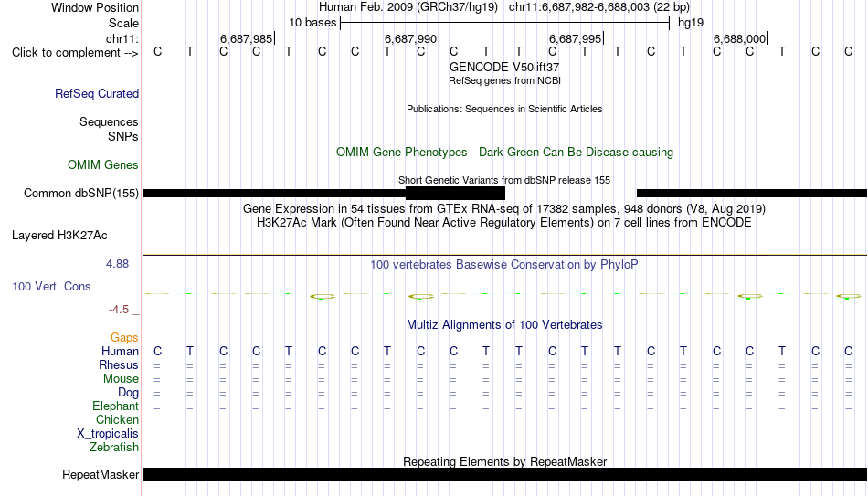Select the Human species label
The height and width of the screenshot is (496, 868).
click(120, 351)
